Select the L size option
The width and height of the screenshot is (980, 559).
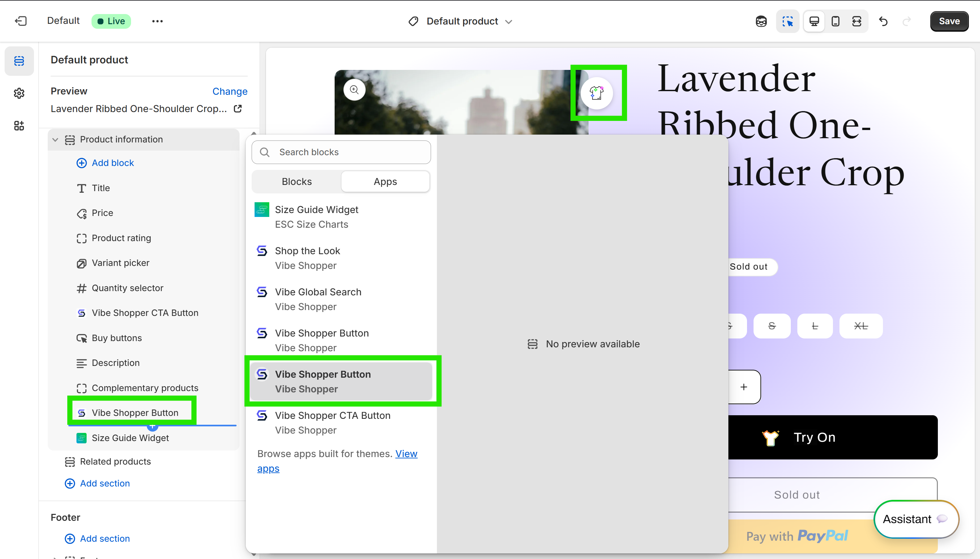(x=815, y=326)
